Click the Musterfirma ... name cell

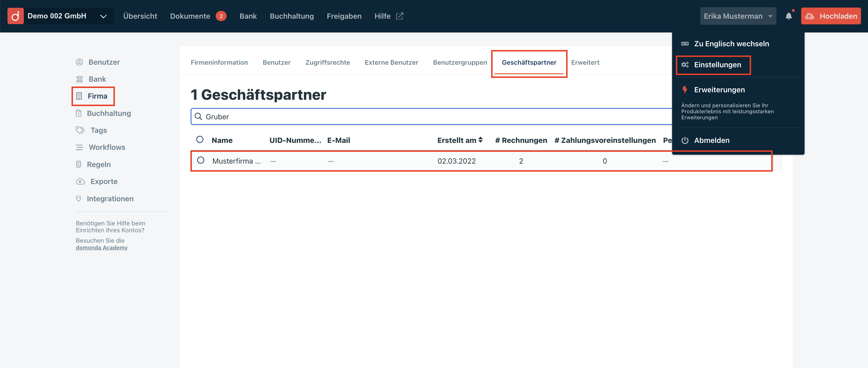click(237, 161)
